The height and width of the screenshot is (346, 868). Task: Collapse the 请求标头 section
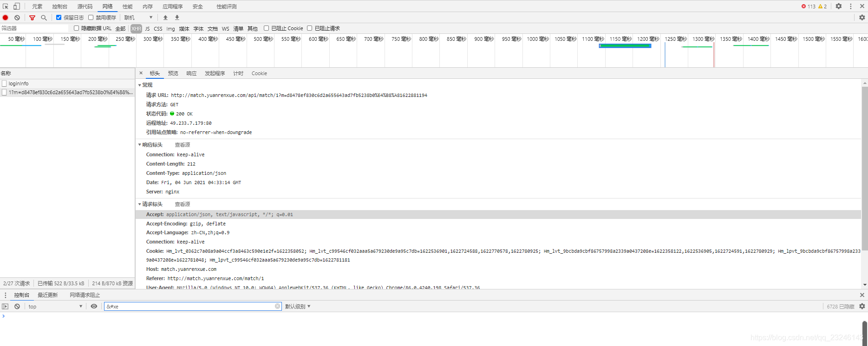click(140, 205)
